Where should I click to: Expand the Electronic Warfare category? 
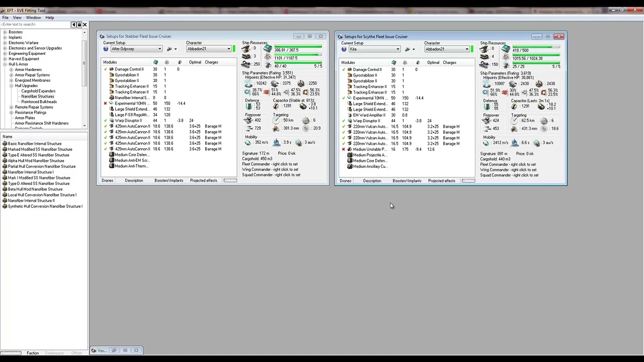click(5, 43)
